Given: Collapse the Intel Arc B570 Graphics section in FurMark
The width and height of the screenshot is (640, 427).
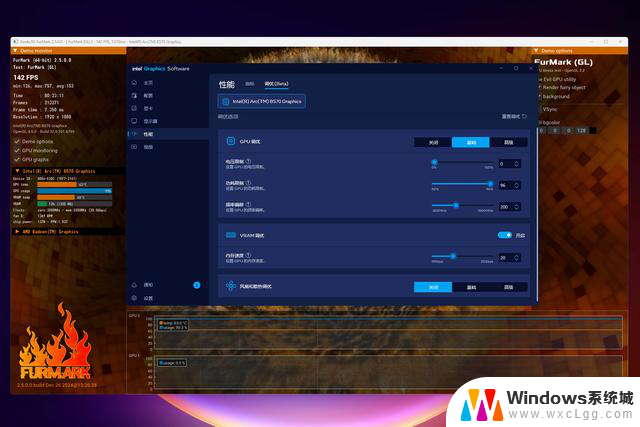Looking at the screenshot, I should (x=68, y=171).
